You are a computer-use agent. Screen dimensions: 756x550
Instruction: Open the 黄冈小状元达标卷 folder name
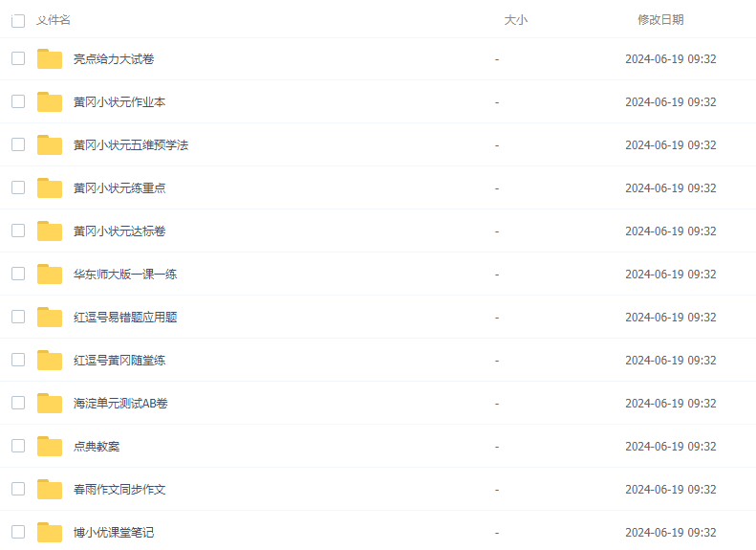click(119, 231)
